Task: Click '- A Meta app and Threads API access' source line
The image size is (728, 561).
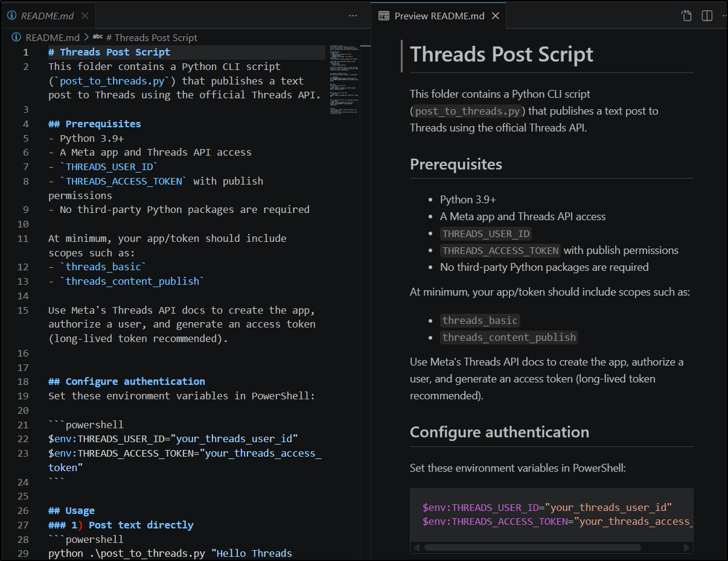Action: click(150, 152)
